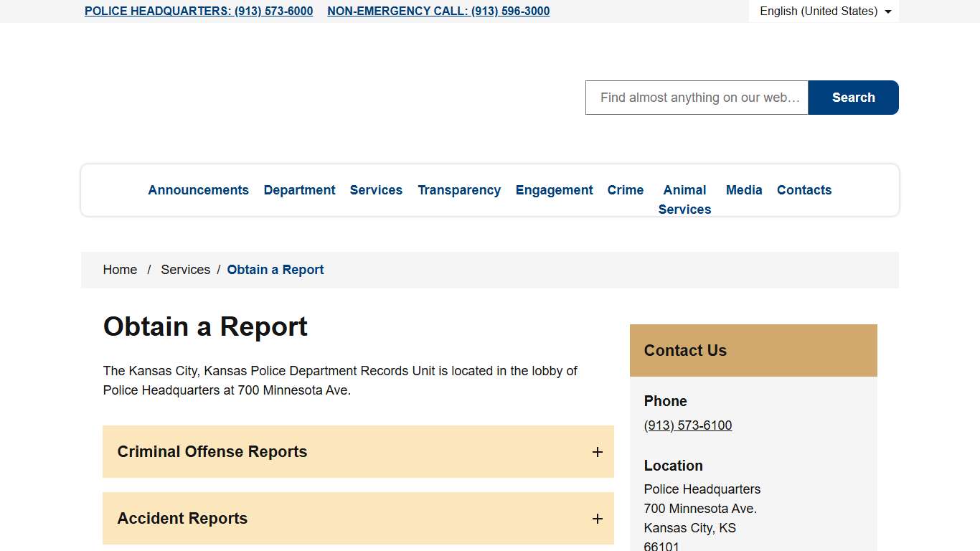Select Services from the navigation bar

click(376, 190)
